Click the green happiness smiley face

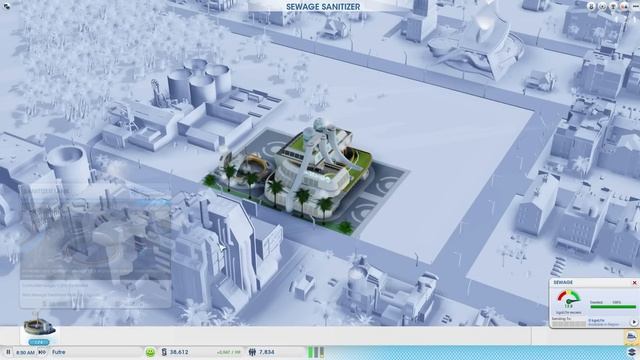[150, 352]
